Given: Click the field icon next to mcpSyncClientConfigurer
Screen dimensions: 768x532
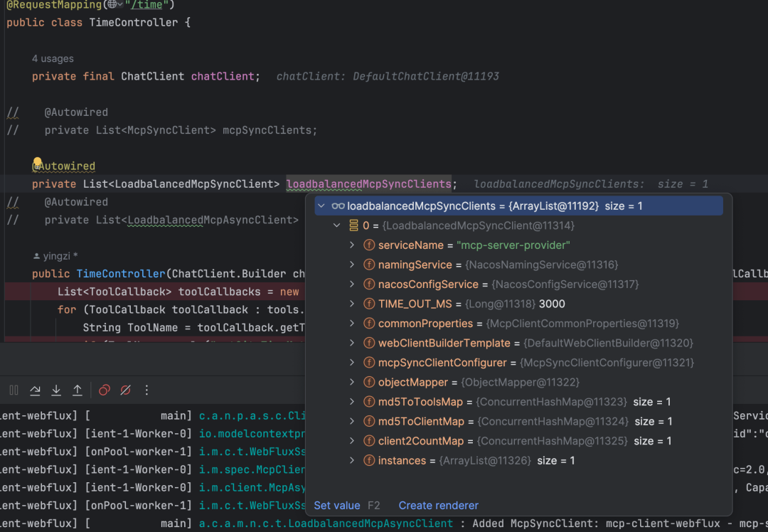Looking at the screenshot, I should pos(369,363).
